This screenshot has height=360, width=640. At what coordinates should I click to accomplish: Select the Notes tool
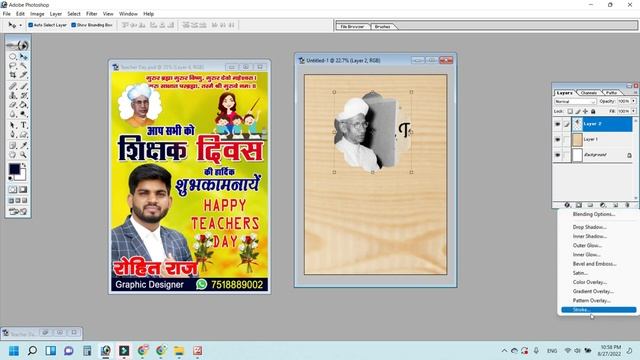pyautogui.click(x=13, y=145)
